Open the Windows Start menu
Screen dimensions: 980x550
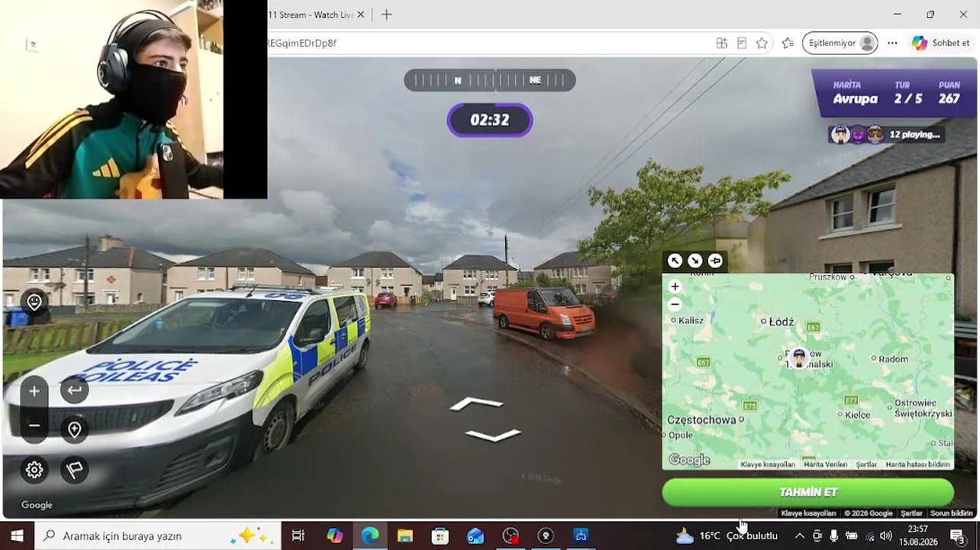click(17, 535)
